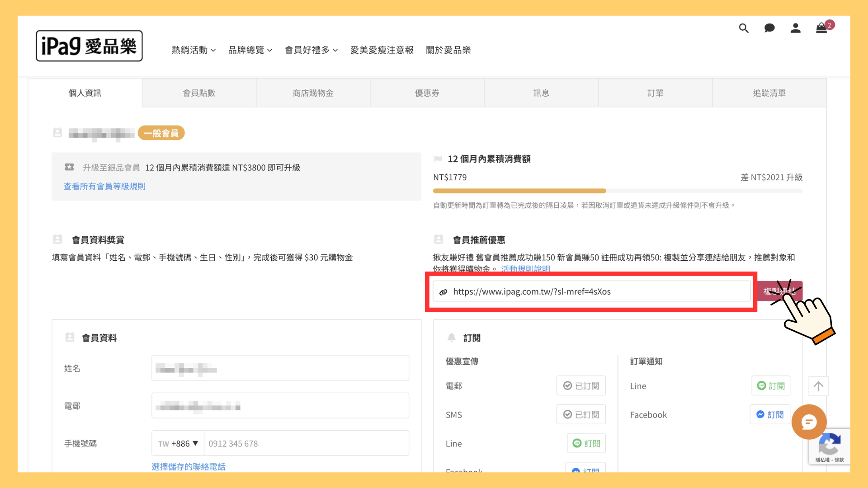The width and height of the screenshot is (868, 488).
Task: Click the iPag 愛品樂 logo
Action: (x=89, y=46)
